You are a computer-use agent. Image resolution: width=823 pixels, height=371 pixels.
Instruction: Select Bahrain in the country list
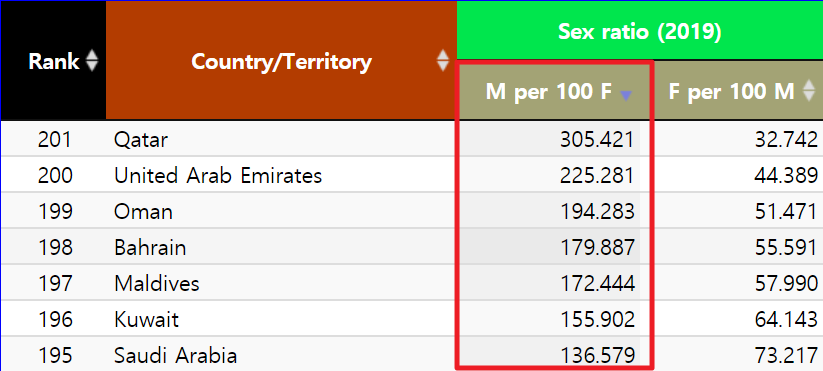[x=150, y=247]
